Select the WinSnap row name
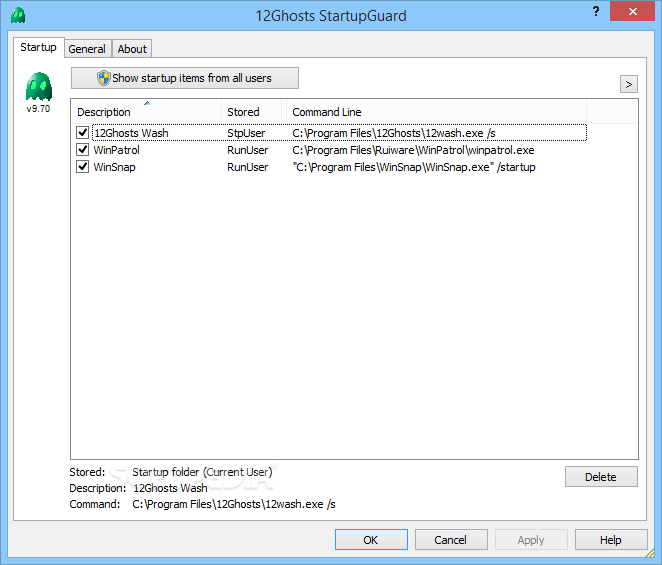Screen dimensions: 662x565 114,167
